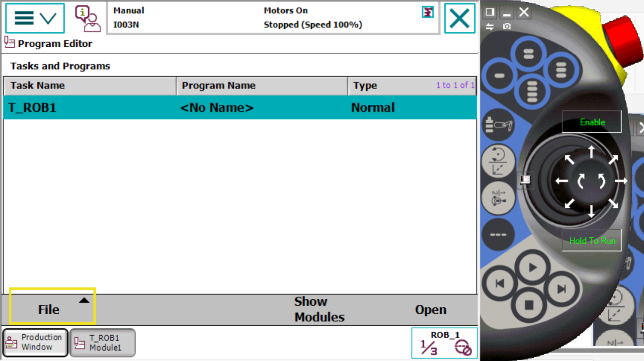Screen dimensions: 644x361
Task: Switch to T_ROB1 Module1 tab
Action: click(x=102, y=343)
